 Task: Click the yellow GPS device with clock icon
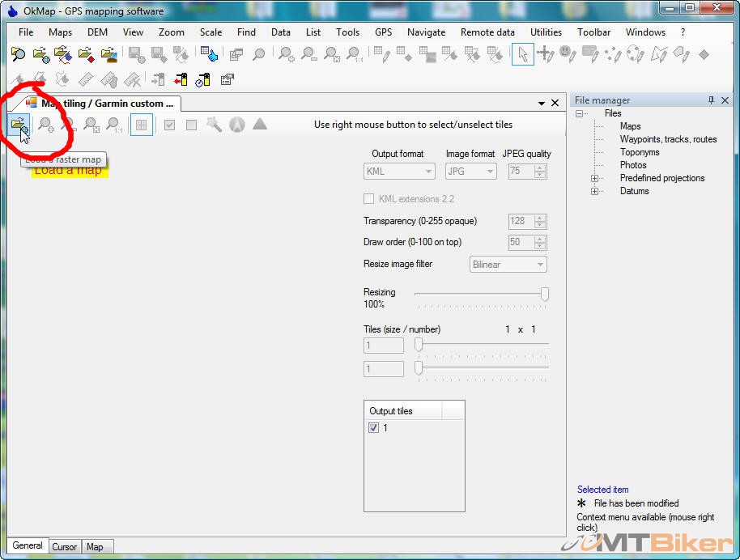pos(203,79)
